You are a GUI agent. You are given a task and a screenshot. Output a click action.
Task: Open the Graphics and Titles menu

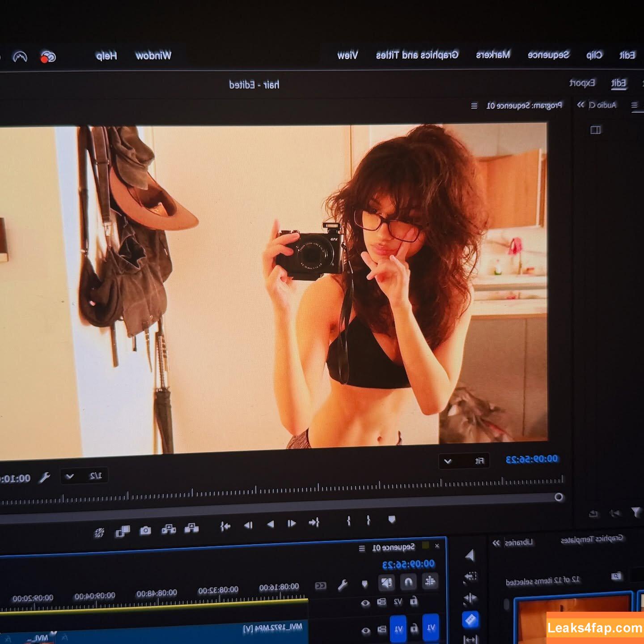click(x=417, y=55)
